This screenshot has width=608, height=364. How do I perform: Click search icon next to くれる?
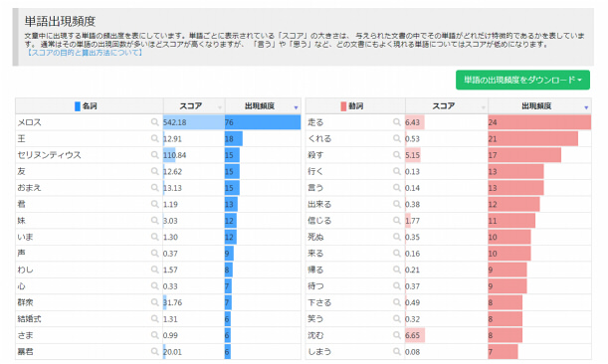(x=397, y=138)
